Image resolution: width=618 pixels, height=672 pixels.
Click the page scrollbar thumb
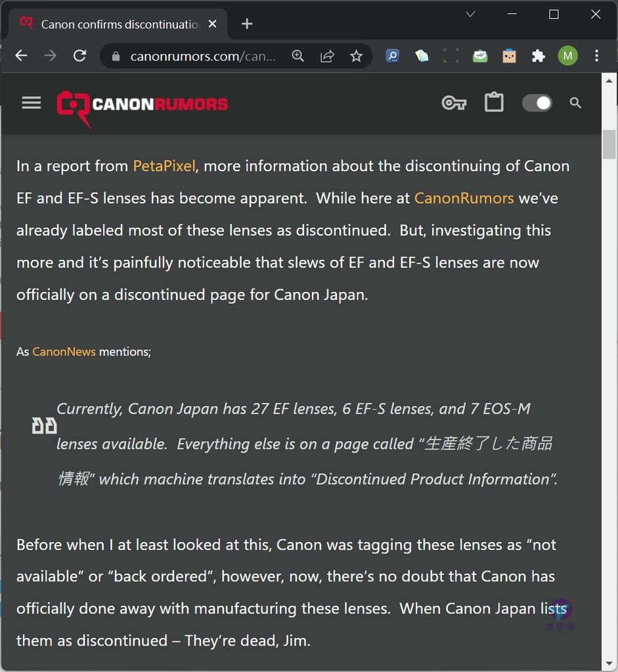coord(609,144)
